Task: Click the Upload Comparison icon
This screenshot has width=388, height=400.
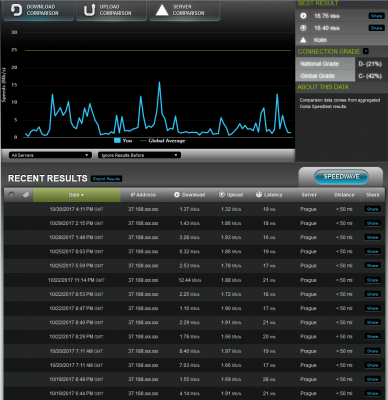Action: [89, 10]
